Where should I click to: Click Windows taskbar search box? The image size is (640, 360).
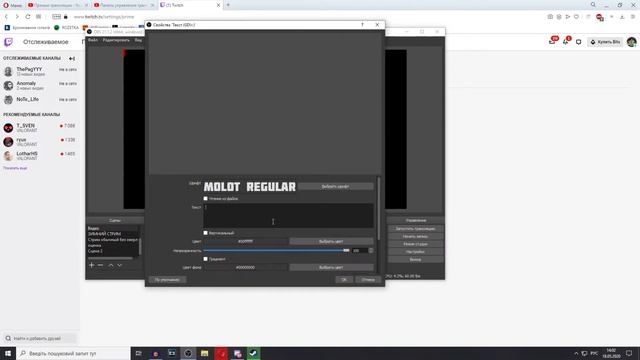click(73, 353)
